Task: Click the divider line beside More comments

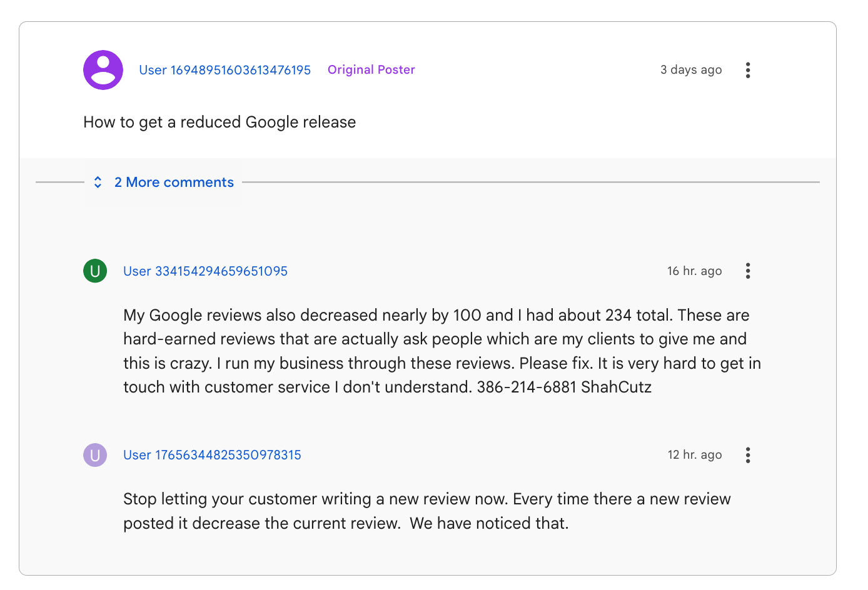Action: (530, 182)
